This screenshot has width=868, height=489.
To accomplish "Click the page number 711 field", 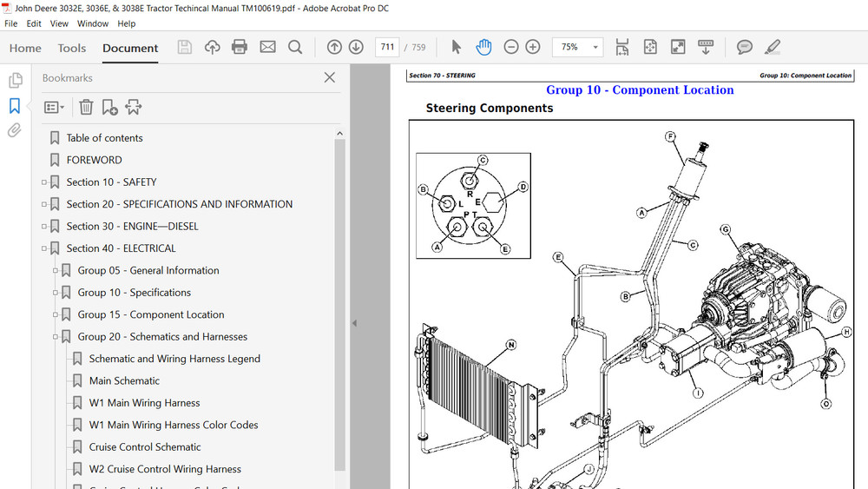I will click(387, 47).
